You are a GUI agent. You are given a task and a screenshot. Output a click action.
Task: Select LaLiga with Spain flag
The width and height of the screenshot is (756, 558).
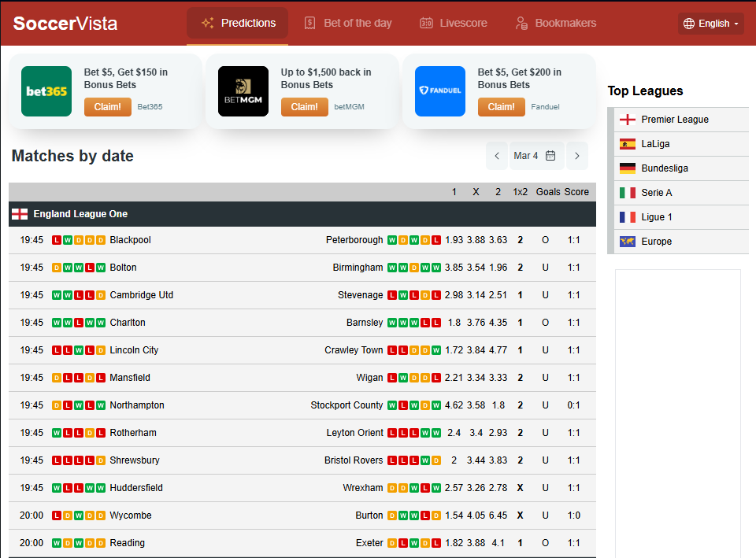(655, 144)
